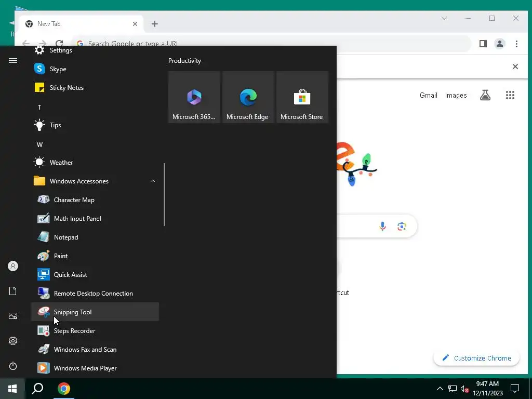Jump to apps by letter T header
The image size is (532, 399).
(x=39, y=107)
